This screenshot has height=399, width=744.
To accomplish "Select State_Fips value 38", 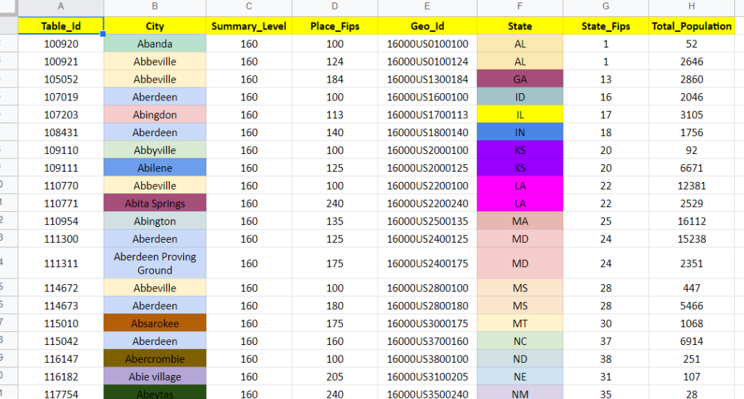I will pos(606,359).
